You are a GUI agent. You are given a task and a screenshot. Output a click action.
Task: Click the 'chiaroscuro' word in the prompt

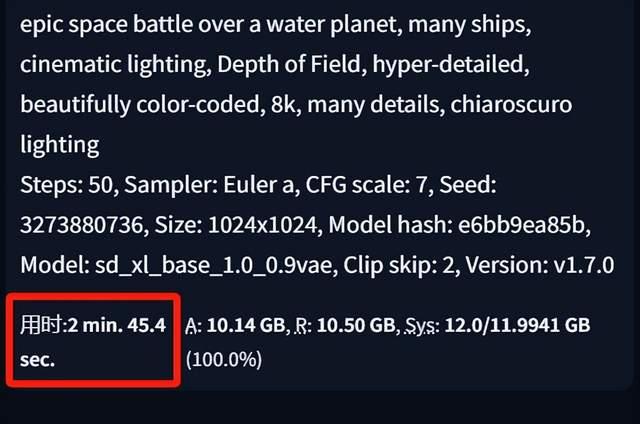click(x=531, y=103)
